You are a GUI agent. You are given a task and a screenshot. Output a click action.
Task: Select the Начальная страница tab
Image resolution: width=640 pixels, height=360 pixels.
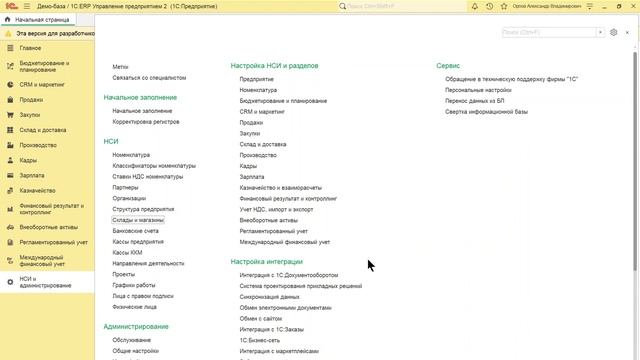click(x=38, y=20)
